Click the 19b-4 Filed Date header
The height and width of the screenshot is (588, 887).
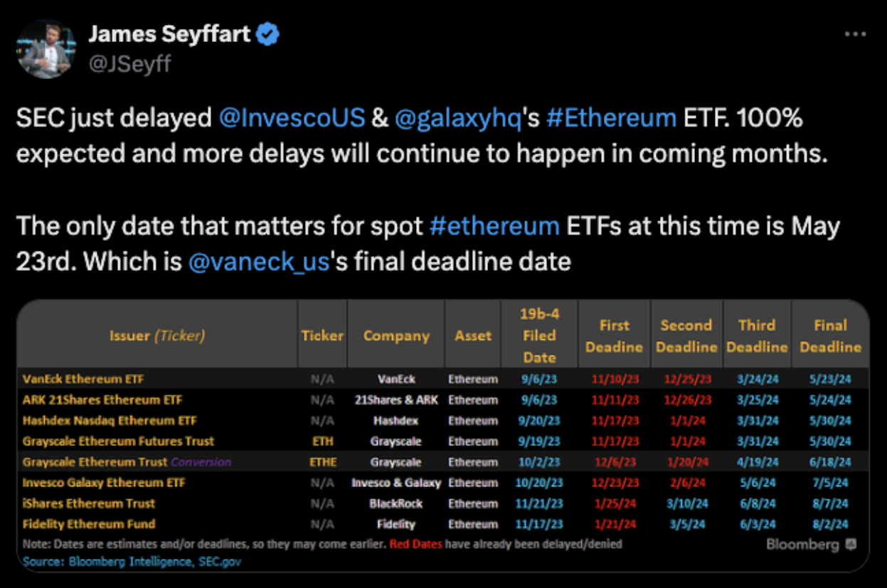[539, 335]
